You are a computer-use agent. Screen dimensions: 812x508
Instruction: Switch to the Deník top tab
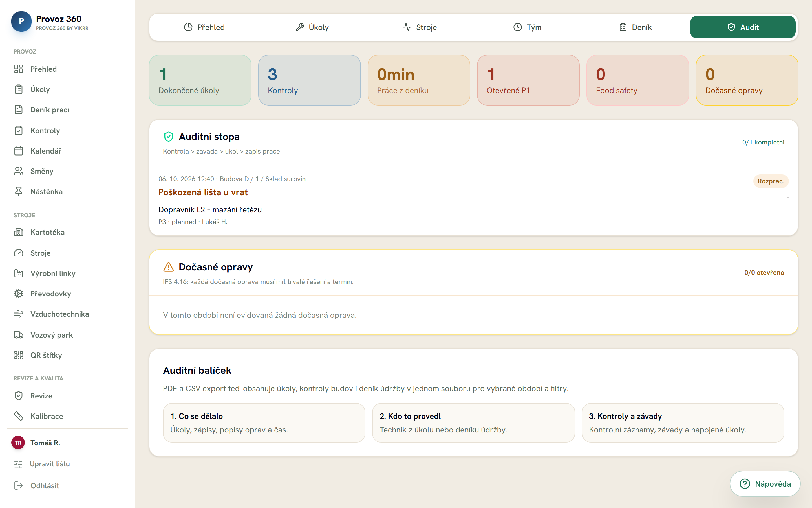point(635,27)
